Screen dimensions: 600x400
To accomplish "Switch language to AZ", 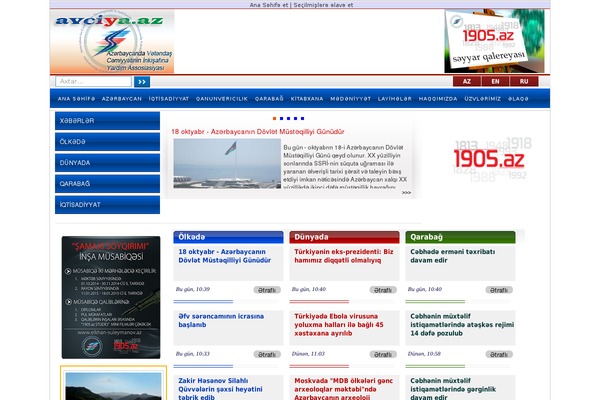I will (466, 82).
